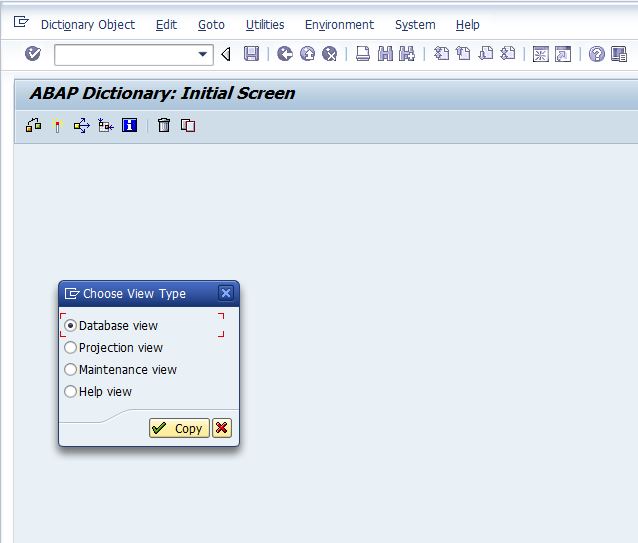This screenshot has height=543, width=638.
Task: Select the Projection view radio button
Action: click(x=70, y=347)
